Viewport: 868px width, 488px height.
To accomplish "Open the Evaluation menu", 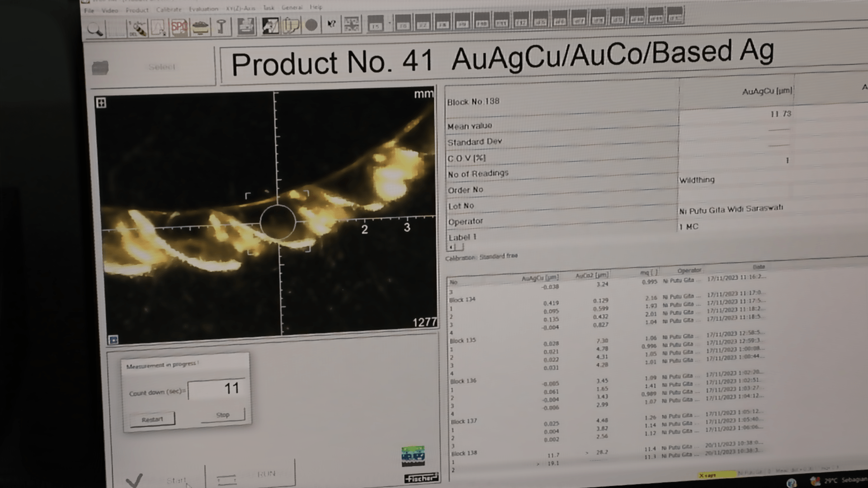I will (203, 9).
